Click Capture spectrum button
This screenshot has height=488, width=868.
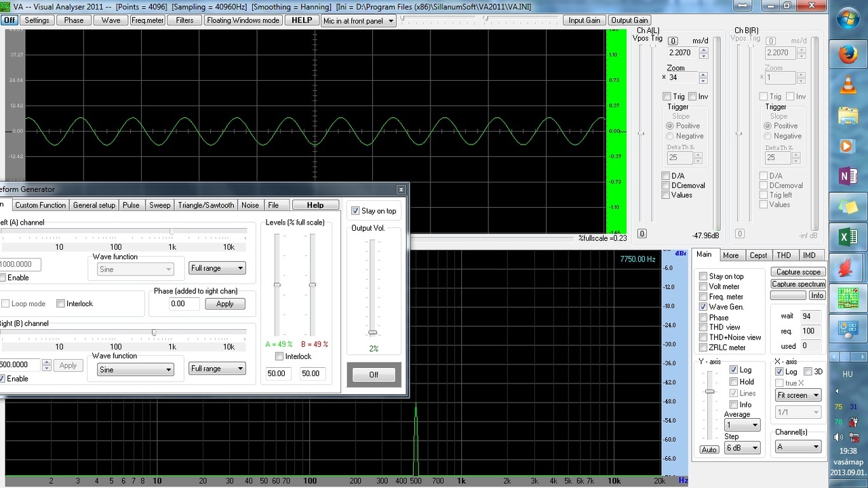(798, 284)
